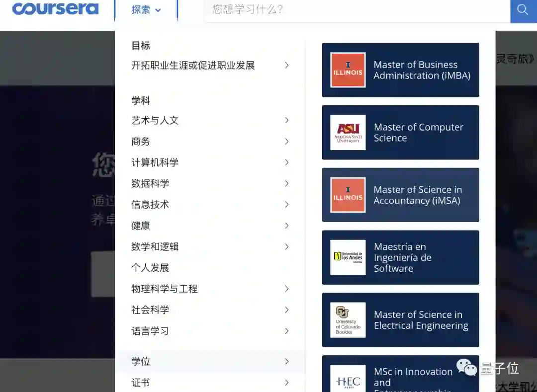Expand chevron next to 数学和逻辑

click(x=287, y=246)
